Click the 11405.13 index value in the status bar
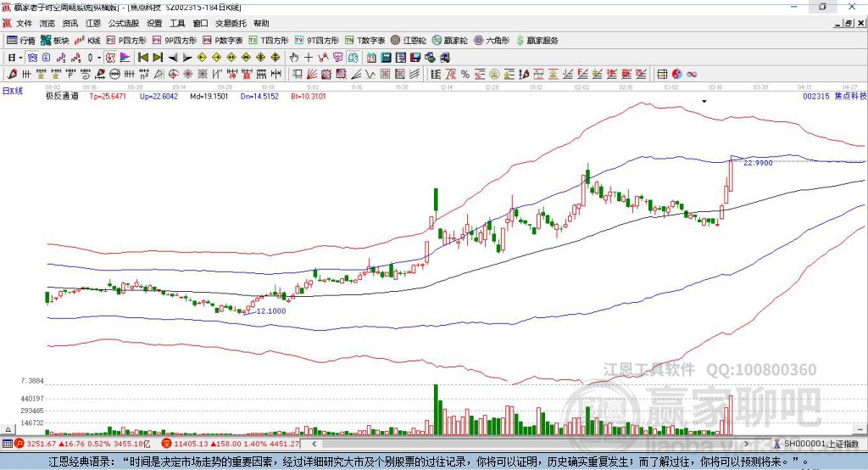This screenshot has width=868, height=470. (x=191, y=444)
